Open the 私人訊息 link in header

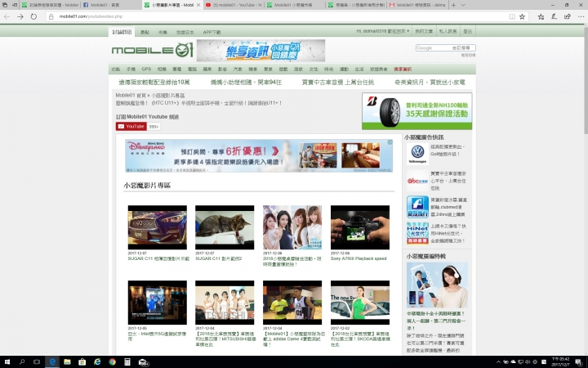[x=448, y=31]
